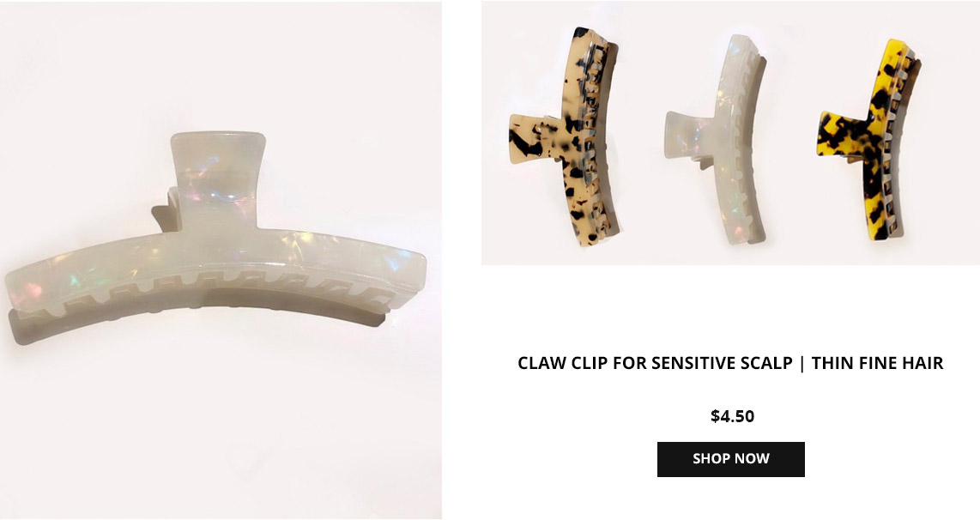Click the SHOP NOW button
980x520 pixels.
[x=730, y=459]
